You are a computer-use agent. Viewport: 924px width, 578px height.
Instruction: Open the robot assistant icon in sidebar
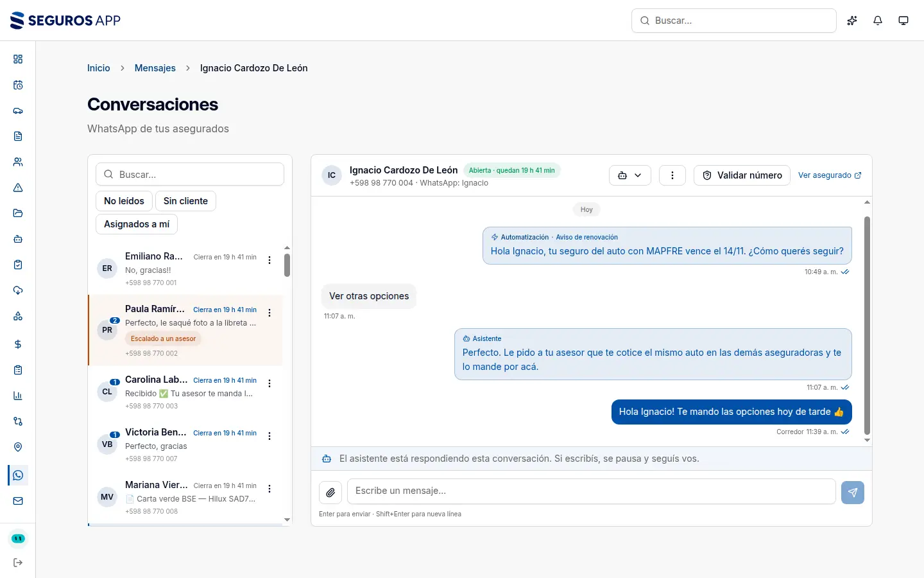18,239
